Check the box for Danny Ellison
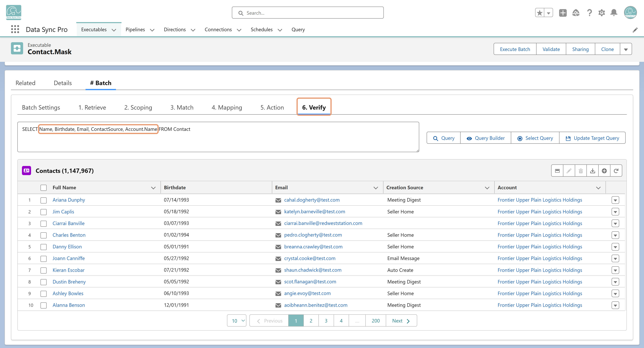This screenshot has width=644, height=348. click(x=44, y=247)
